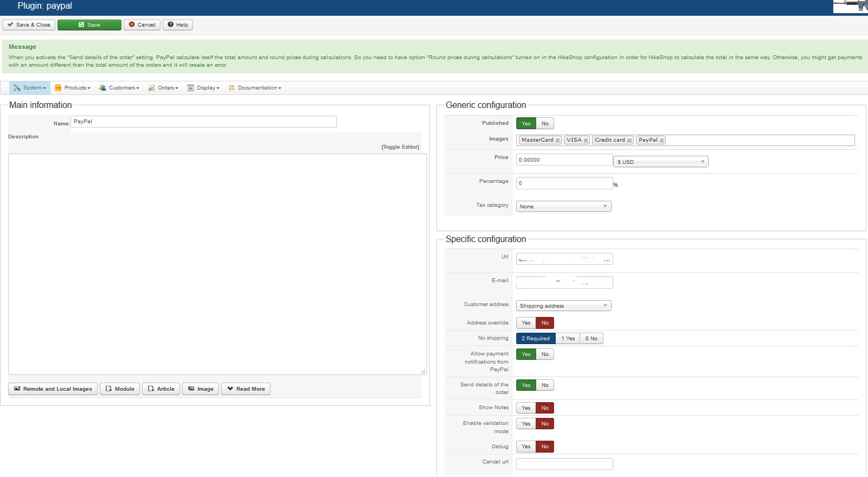
Task: Click the Url input field
Action: pos(564,259)
